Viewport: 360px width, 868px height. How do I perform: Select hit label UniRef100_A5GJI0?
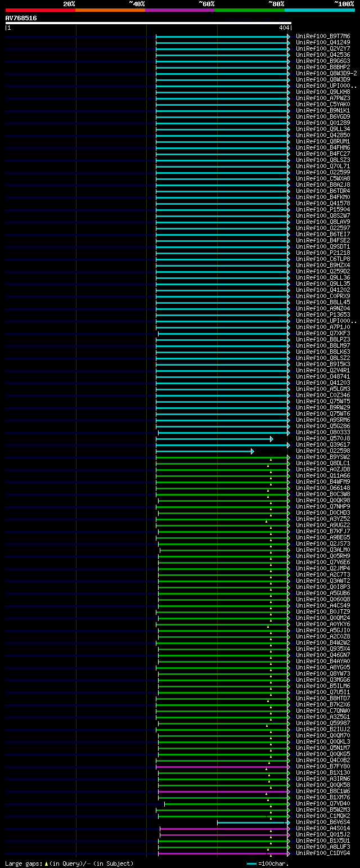pos(323,630)
